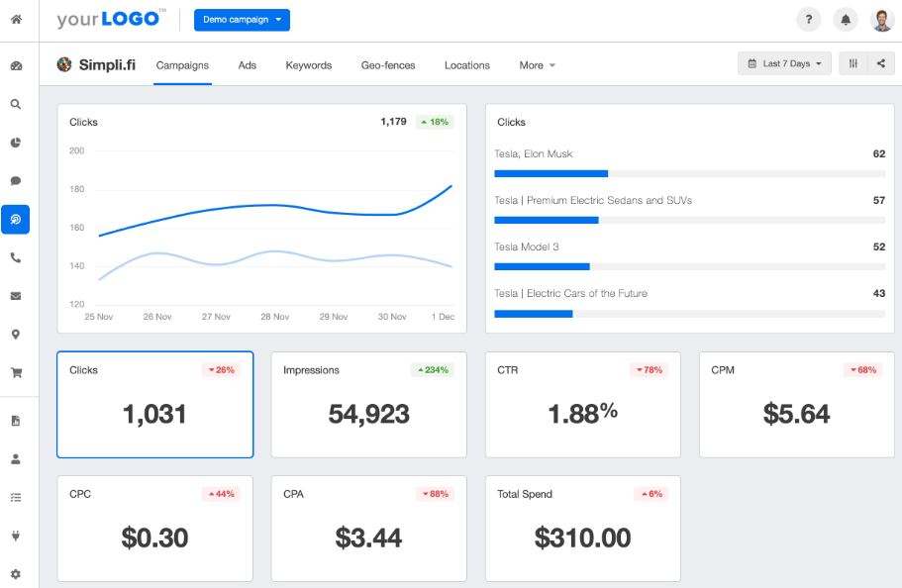902x588 pixels.
Task: Open the Demo campaign dropdown
Action: (x=242, y=20)
